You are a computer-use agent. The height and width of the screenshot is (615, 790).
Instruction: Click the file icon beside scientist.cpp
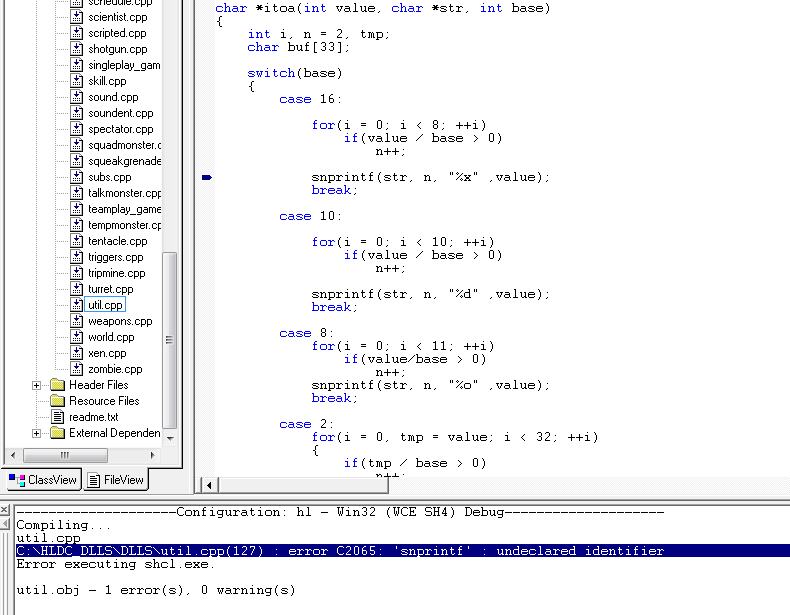77,17
